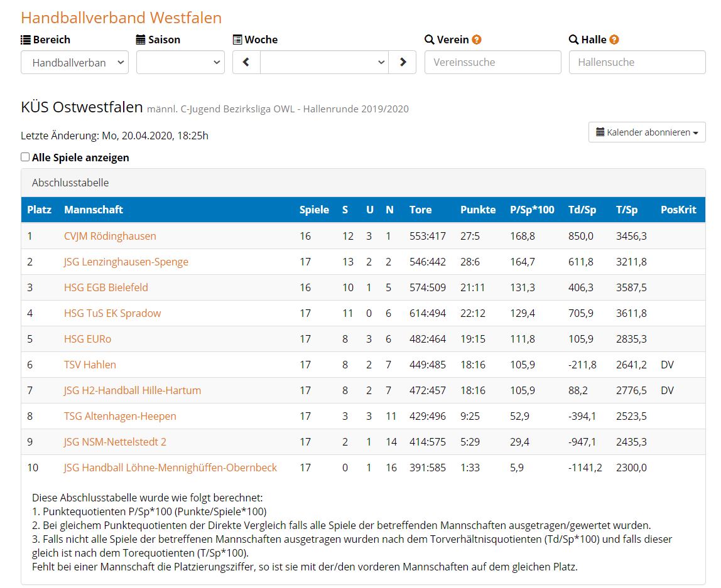Click in the Hallensuche field
721x588 pixels.
tap(637, 62)
